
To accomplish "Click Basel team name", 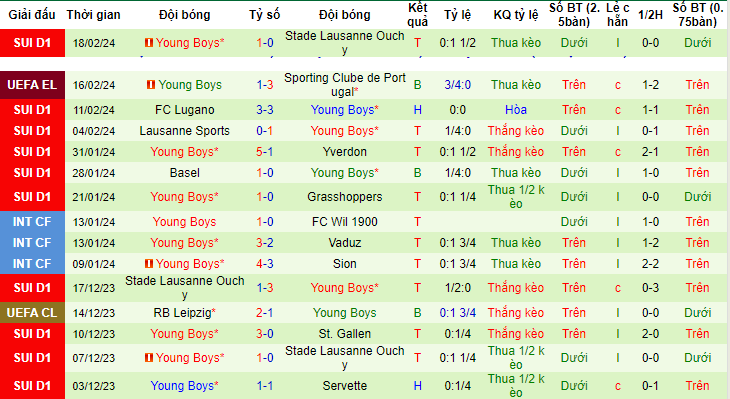I will coord(185,173).
